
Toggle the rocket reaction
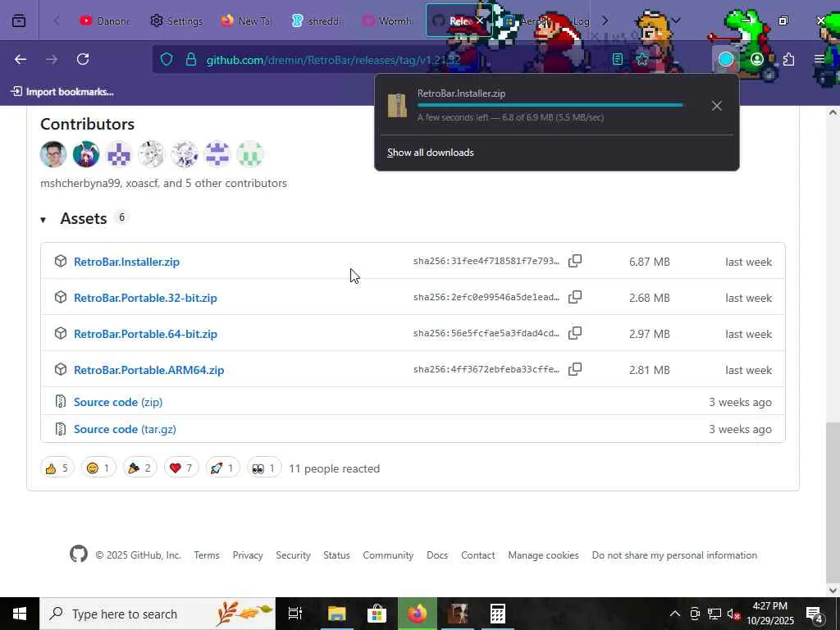pyautogui.click(x=223, y=468)
